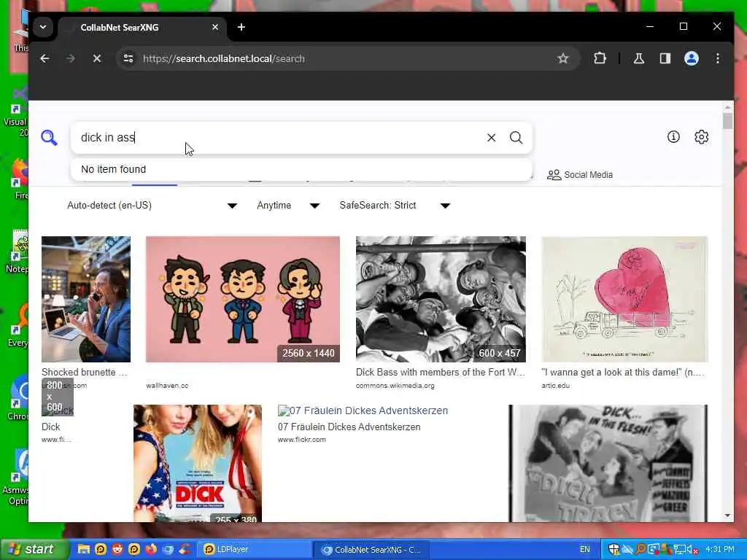Stop page loading with the X button
The width and height of the screenshot is (747, 560).
[97, 58]
